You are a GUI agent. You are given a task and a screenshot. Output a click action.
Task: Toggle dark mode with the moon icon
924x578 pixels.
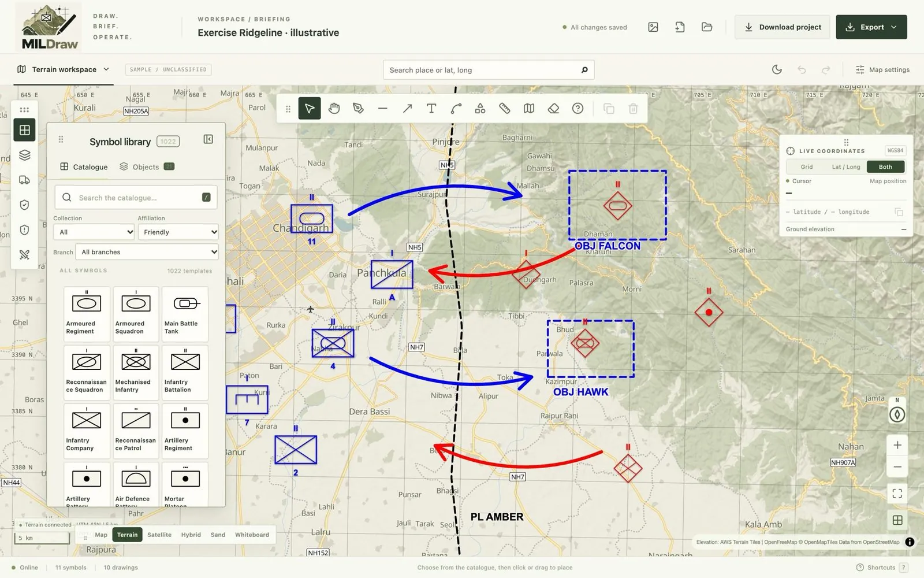point(777,69)
